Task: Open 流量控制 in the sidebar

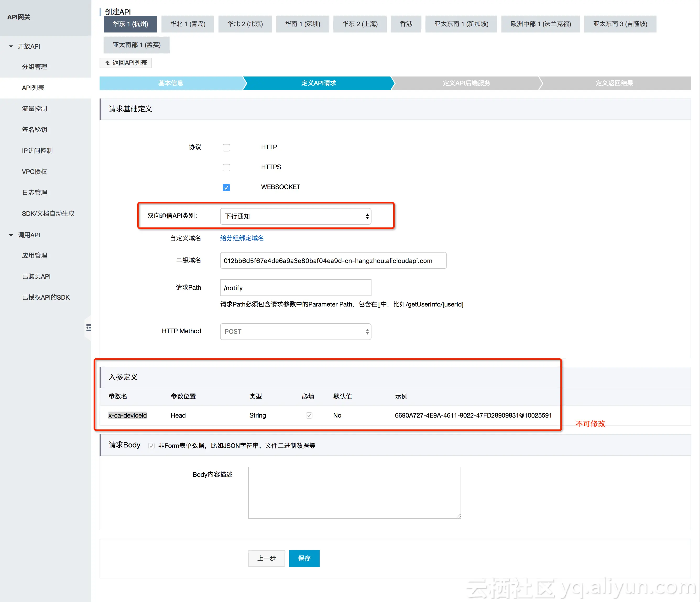Action: click(35, 109)
